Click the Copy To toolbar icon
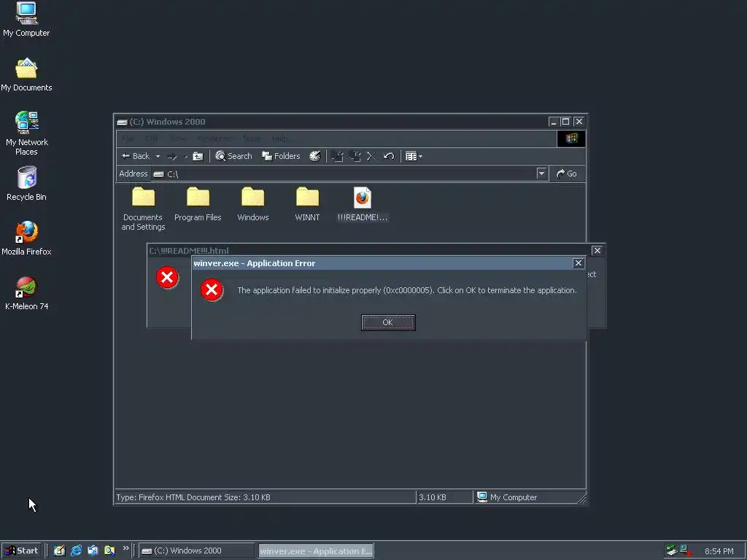Viewport: 747px width, 560px height. [355, 156]
